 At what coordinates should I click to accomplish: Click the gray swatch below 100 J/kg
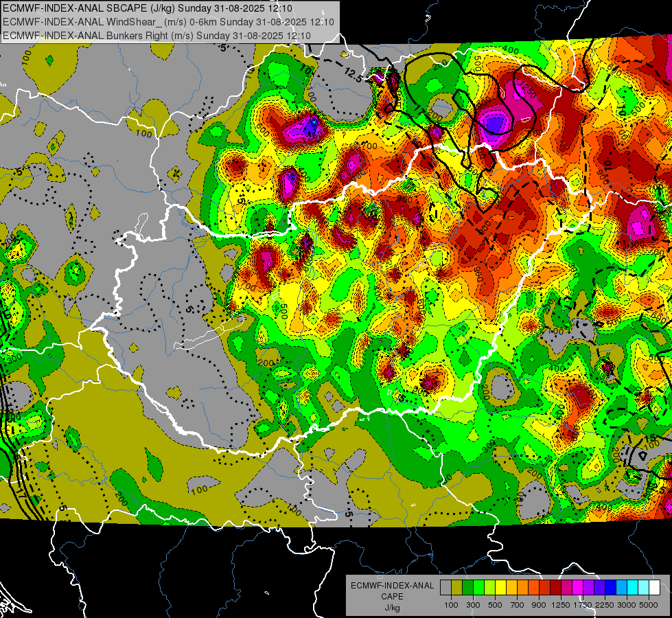coord(445,588)
